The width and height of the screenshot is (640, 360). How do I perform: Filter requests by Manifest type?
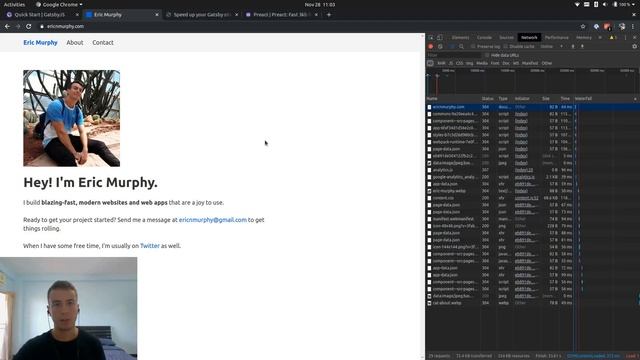pos(530,63)
